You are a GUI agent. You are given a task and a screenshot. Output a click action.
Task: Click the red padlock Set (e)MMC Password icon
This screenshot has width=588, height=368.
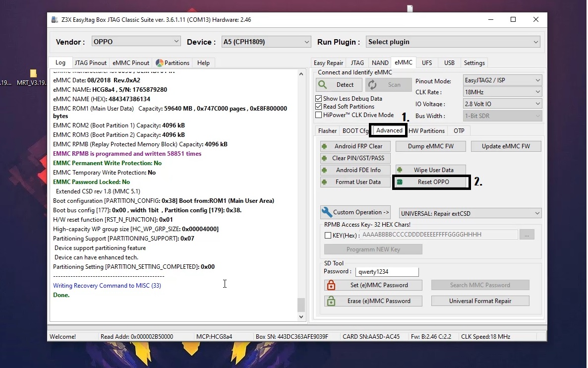pyautogui.click(x=331, y=285)
